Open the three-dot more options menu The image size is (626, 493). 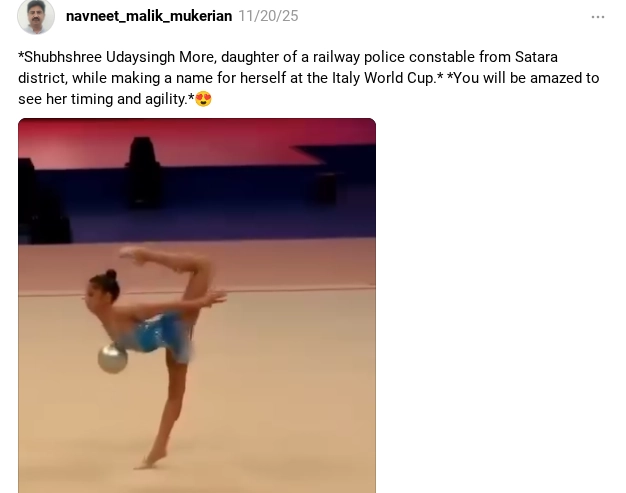pos(598,17)
